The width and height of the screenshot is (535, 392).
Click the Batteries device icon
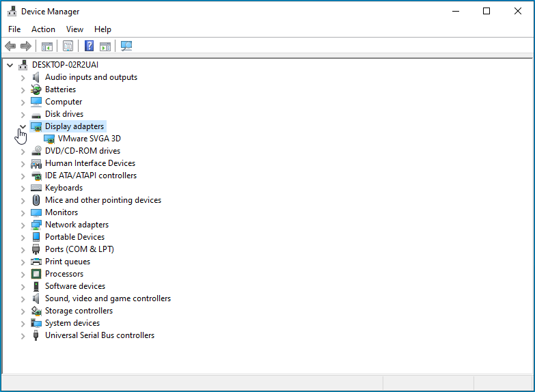36,89
